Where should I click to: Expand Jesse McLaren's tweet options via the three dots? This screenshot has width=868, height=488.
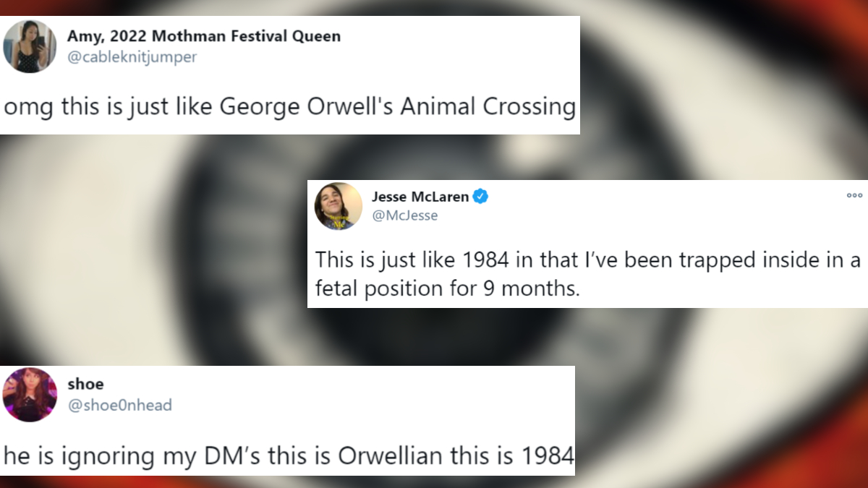click(x=854, y=195)
